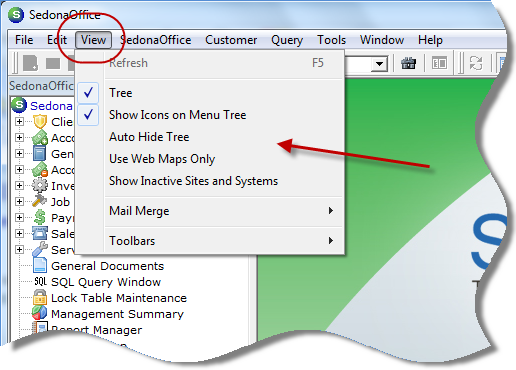Click the Service wrench icon
This screenshot has height=370, width=516.
point(40,249)
